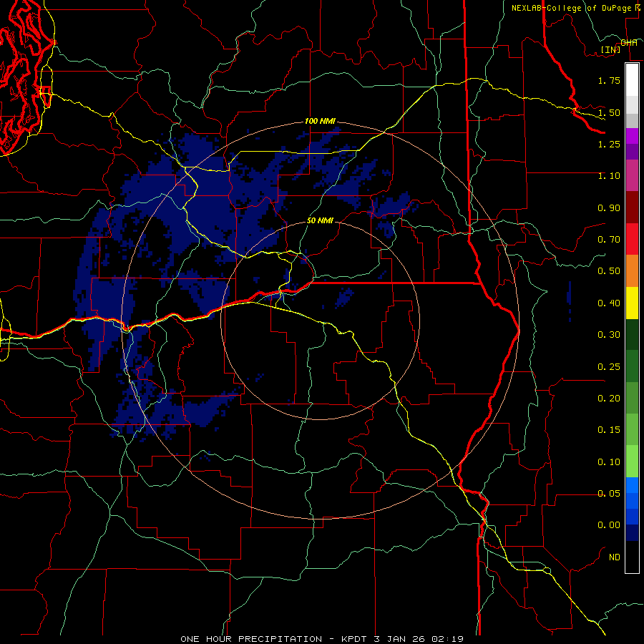
Task: Click the "100 NMI" range ring label
Action: pos(320,121)
